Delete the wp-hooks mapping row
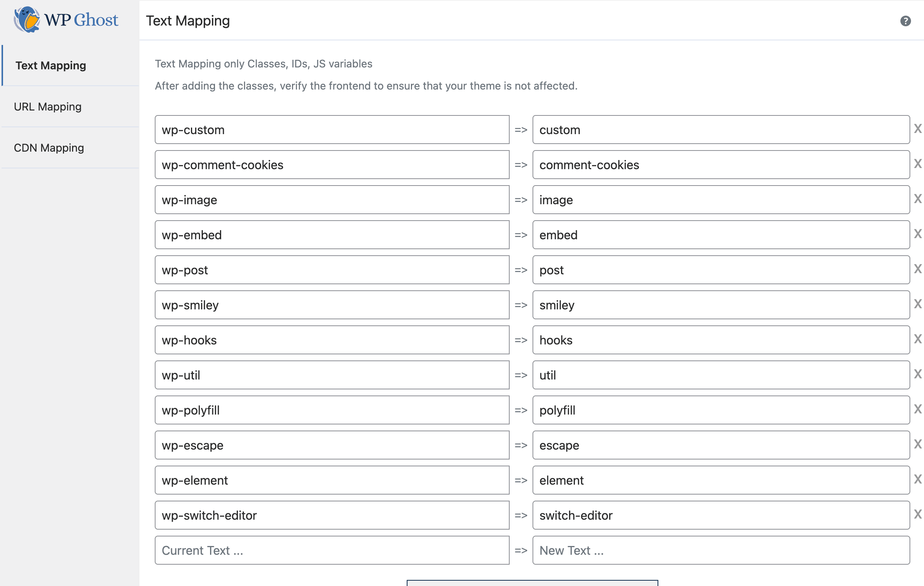 (918, 339)
